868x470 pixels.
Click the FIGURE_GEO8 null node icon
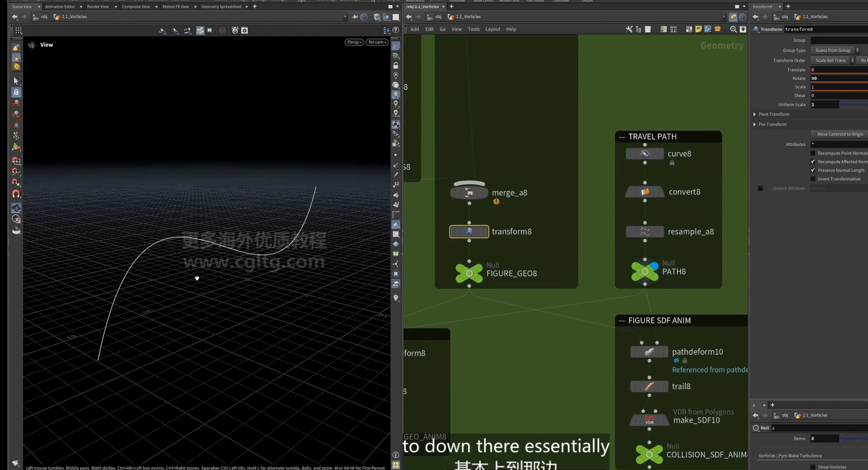[x=469, y=273]
